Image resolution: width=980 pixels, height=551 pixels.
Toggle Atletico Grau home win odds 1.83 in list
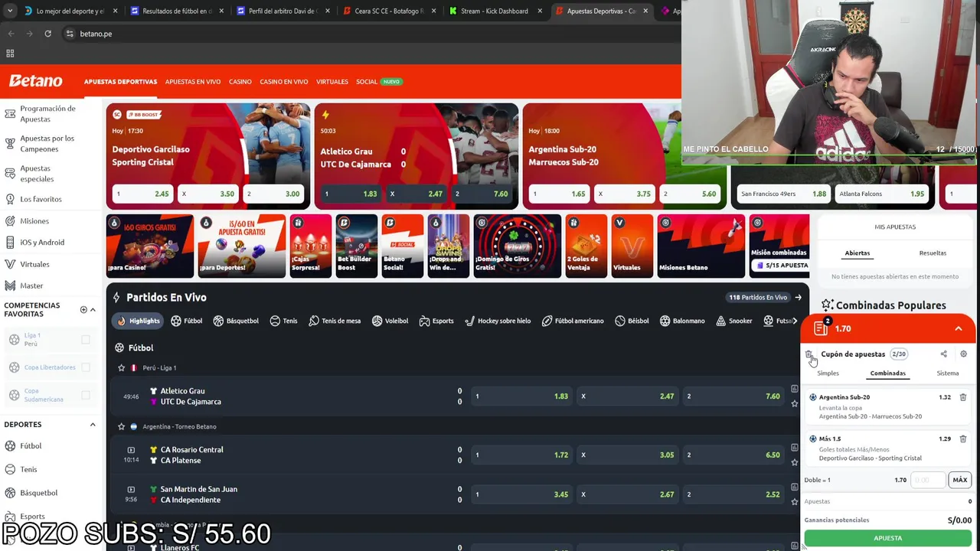(523, 396)
